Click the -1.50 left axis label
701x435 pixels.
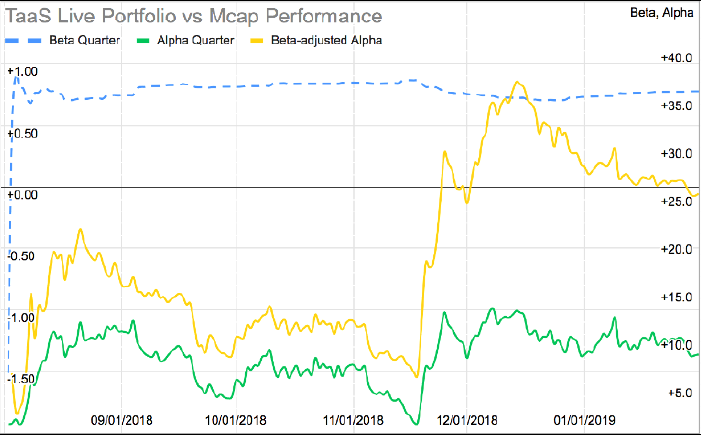(22, 378)
